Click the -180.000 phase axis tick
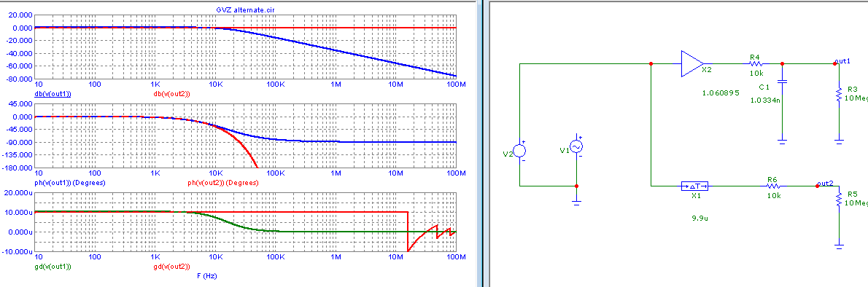This screenshot has width=868, height=287. pos(17,168)
